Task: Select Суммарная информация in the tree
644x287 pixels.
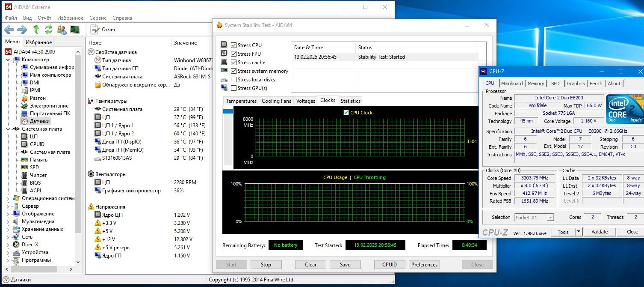Action: [x=48, y=67]
